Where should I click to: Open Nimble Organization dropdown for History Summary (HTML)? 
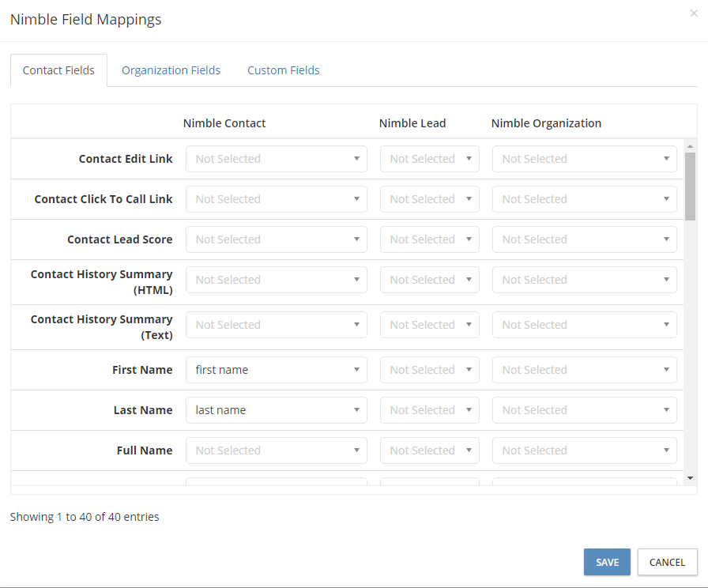click(x=585, y=280)
